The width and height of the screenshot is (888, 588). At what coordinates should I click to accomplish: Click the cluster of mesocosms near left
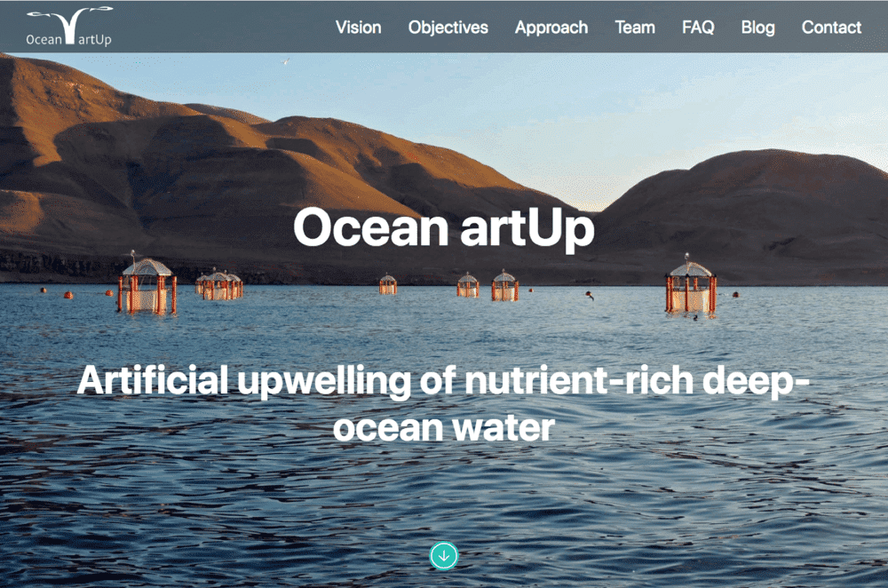[219, 284]
